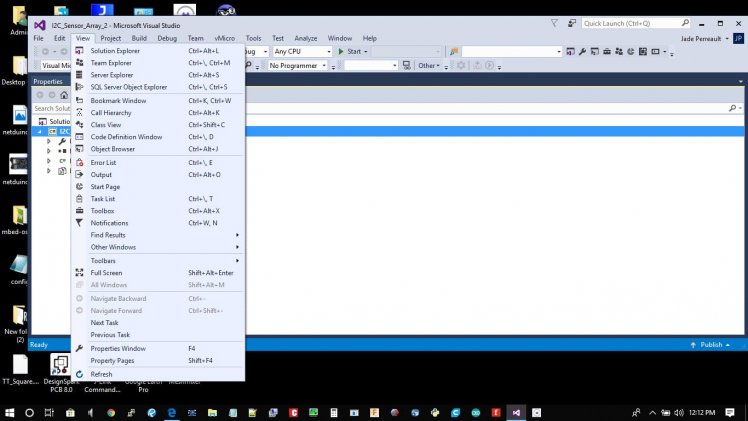
Task: Open the Properties Window menu entry
Action: (118, 348)
